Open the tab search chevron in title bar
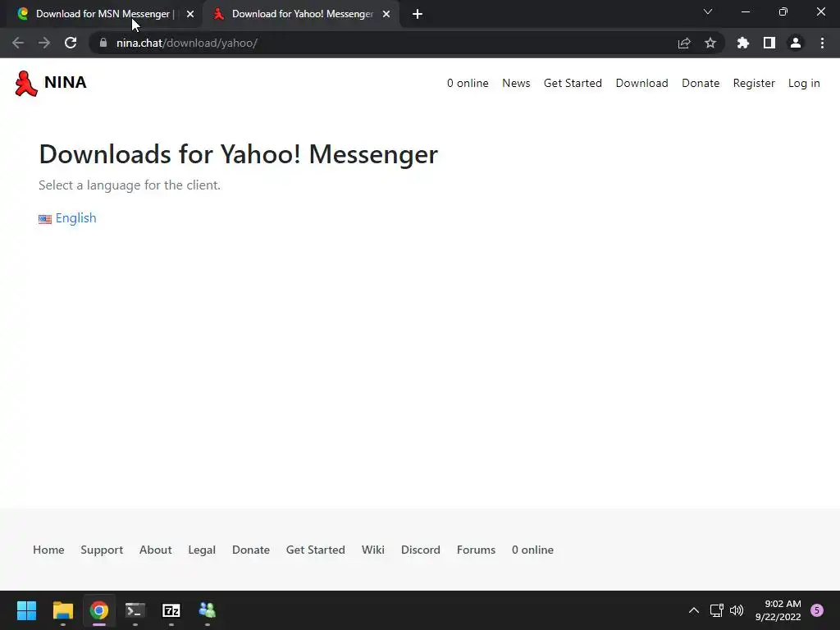The height and width of the screenshot is (630, 840). (x=708, y=11)
